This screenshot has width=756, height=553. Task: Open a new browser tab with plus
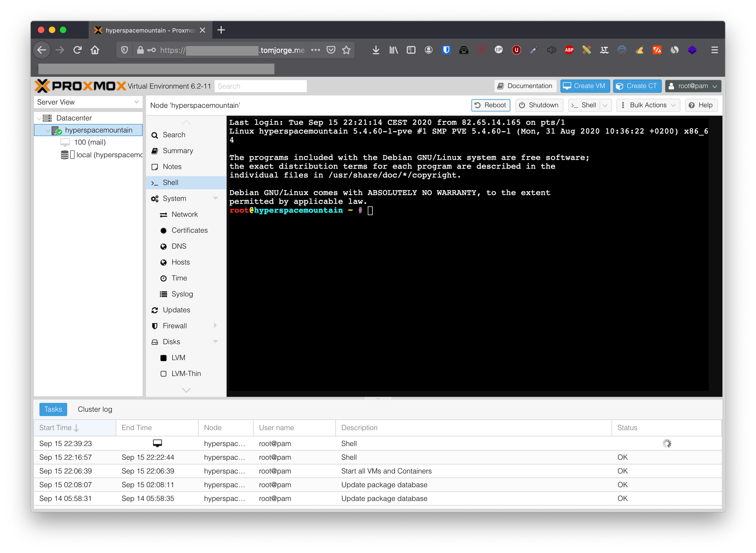(x=222, y=30)
